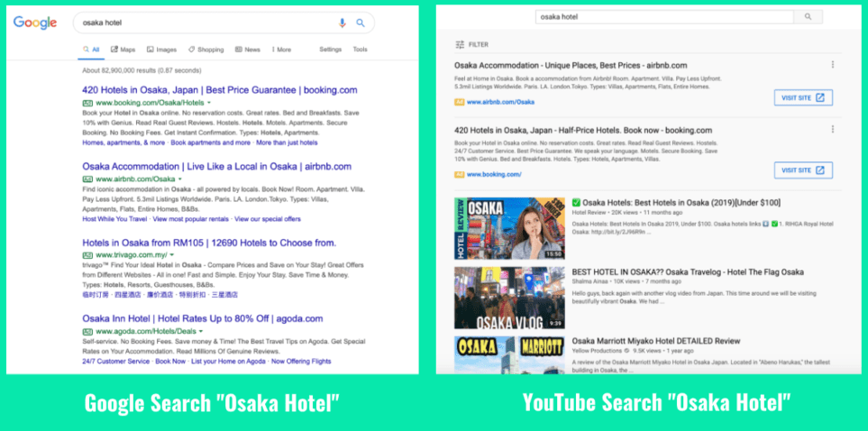
Task: Switch to the Shopping tab
Action: pos(206,50)
